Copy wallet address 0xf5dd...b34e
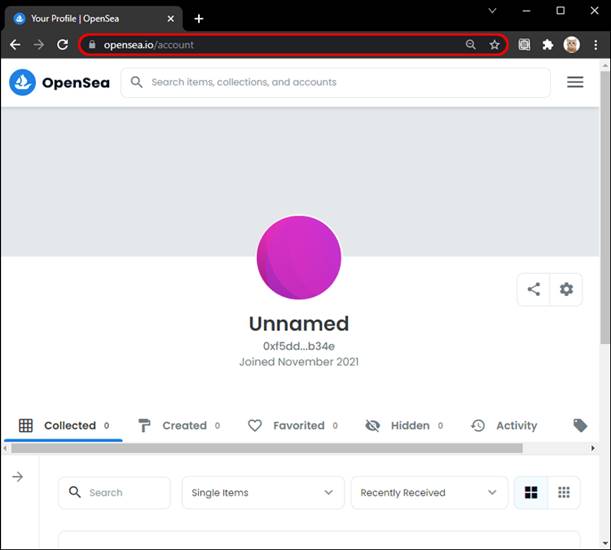This screenshot has height=550, width=611. tap(298, 345)
